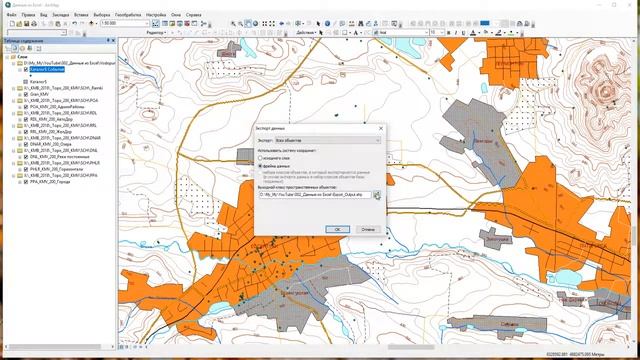The height and width of the screenshot is (360, 640).
Task: Select the New Text letter A tool
Action: point(355,33)
